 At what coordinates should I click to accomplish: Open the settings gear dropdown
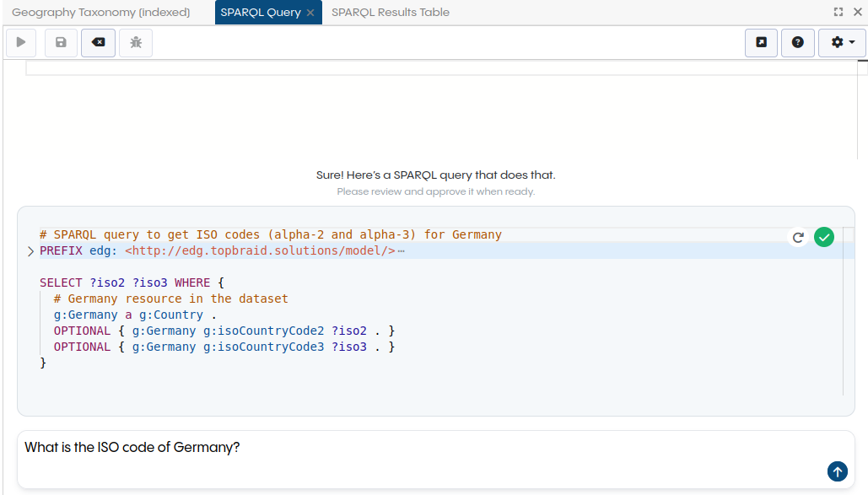[841, 42]
